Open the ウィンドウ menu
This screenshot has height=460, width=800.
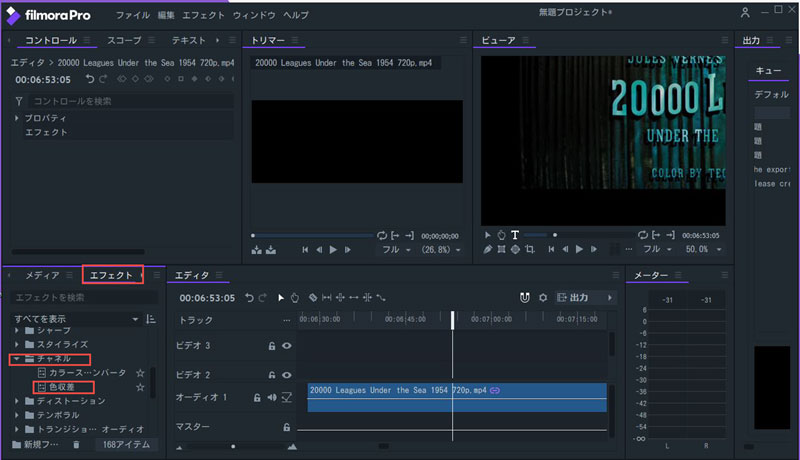(254, 15)
